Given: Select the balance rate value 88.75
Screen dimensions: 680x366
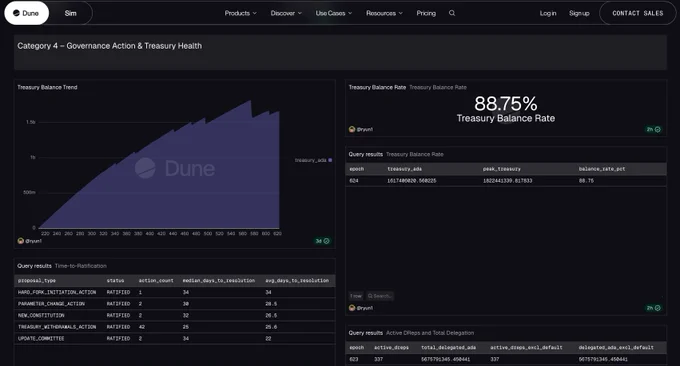Looking at the screenshot, I should click(586, 180).
